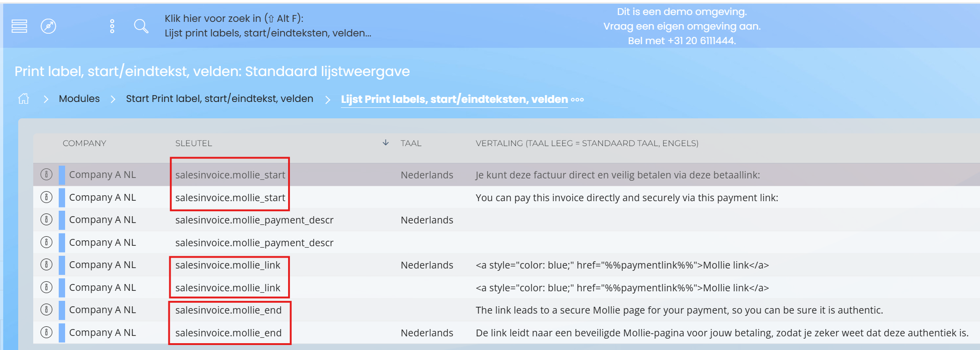Open the three vertical dots menu

click(112, 26)
